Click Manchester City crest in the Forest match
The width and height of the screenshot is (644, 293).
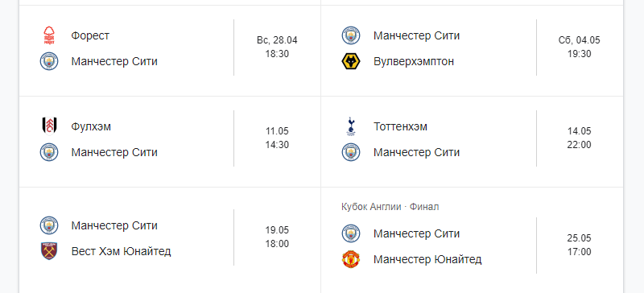(x=49, y=61)
